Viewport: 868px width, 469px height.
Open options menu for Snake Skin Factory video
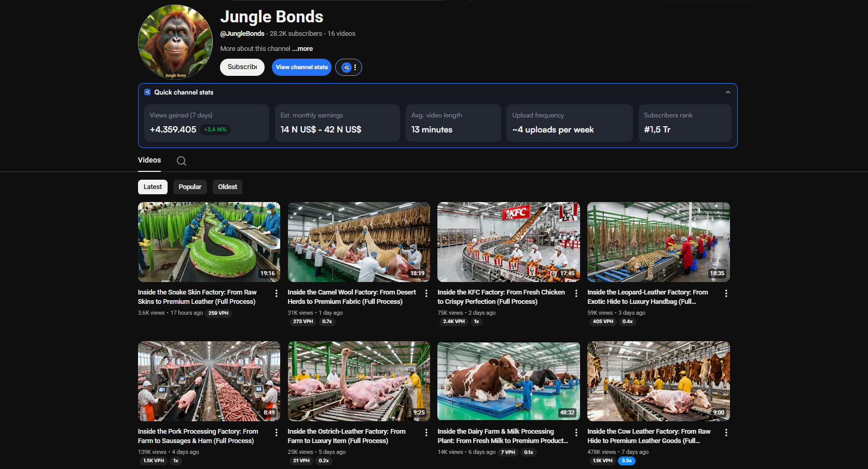click(x=276, y=293)
